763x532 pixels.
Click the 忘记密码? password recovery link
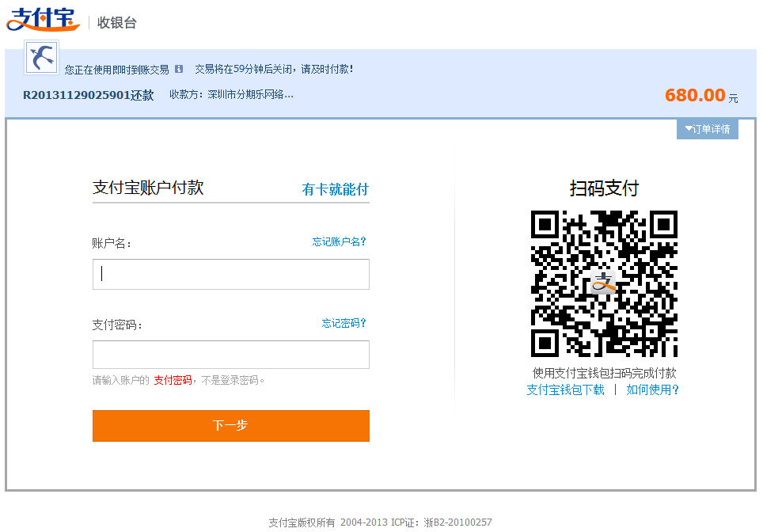(x=344, y=323)
